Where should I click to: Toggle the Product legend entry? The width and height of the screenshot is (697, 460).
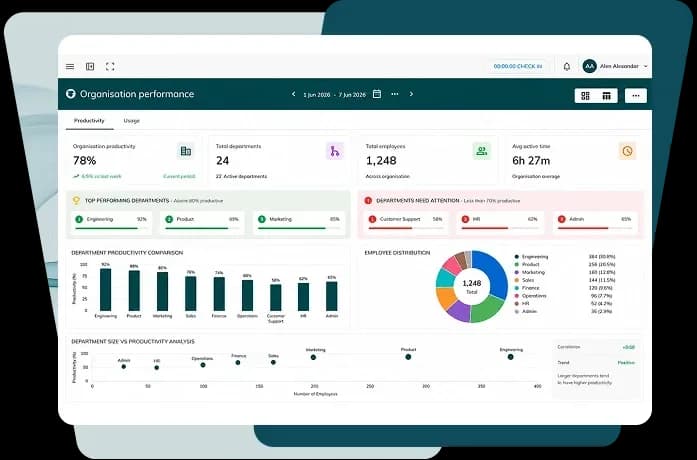tap(527, 264)
